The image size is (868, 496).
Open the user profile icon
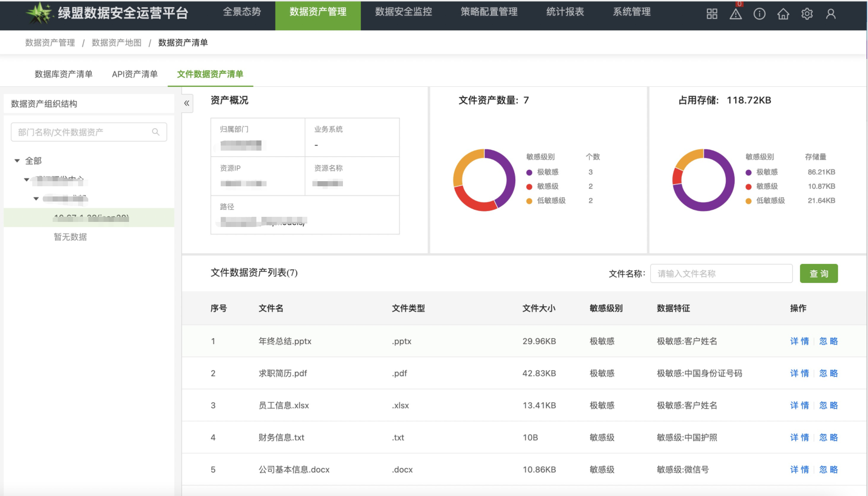pyautogui.click(x=831, y=14)
